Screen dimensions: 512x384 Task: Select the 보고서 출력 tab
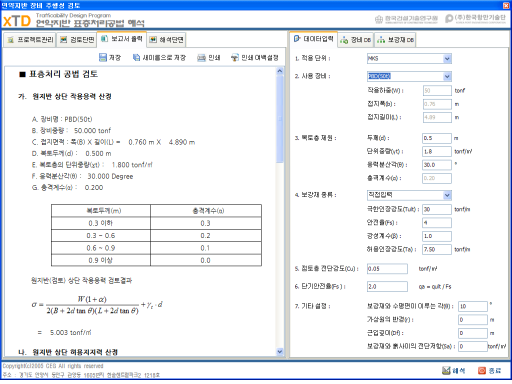tap(122, 39)
